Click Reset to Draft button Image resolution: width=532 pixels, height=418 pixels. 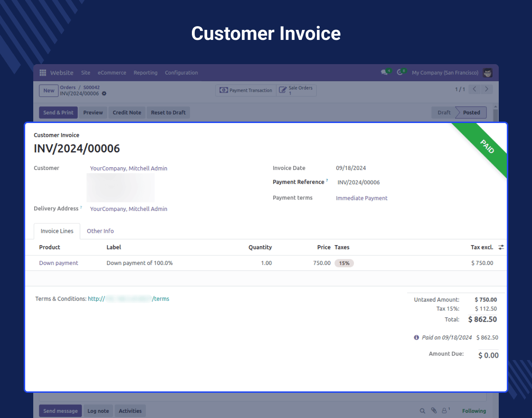coord(168,113)
